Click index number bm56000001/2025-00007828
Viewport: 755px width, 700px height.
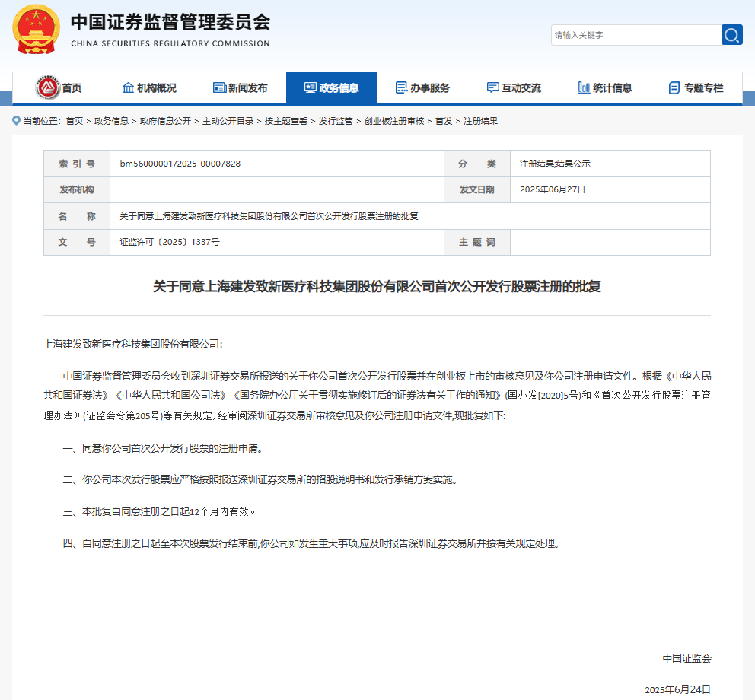180,164
